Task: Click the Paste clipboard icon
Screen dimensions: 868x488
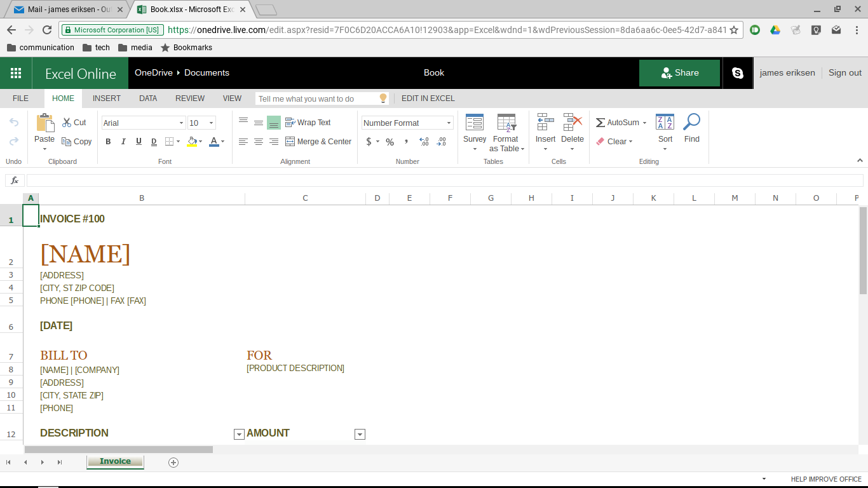Action: (x=44, y=123)
